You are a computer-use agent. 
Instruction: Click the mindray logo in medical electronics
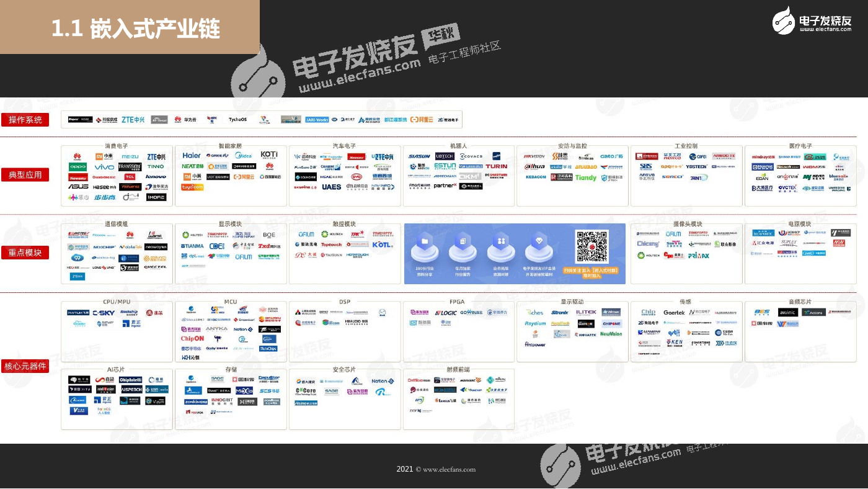[763, 157]
